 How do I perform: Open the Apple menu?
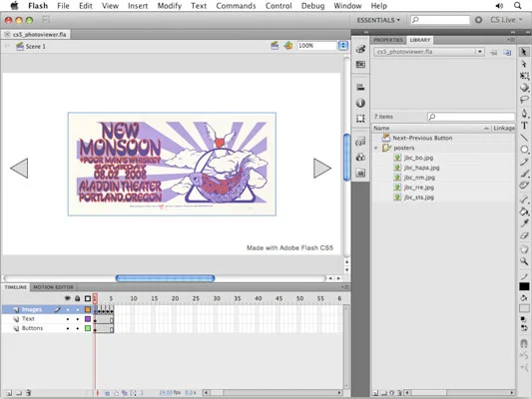[15, 5]
